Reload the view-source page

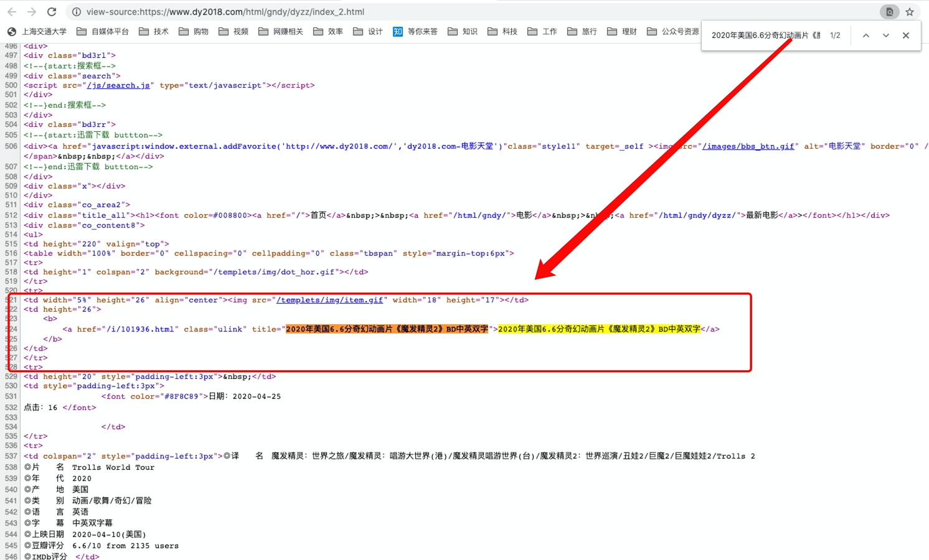pos(52,12)
